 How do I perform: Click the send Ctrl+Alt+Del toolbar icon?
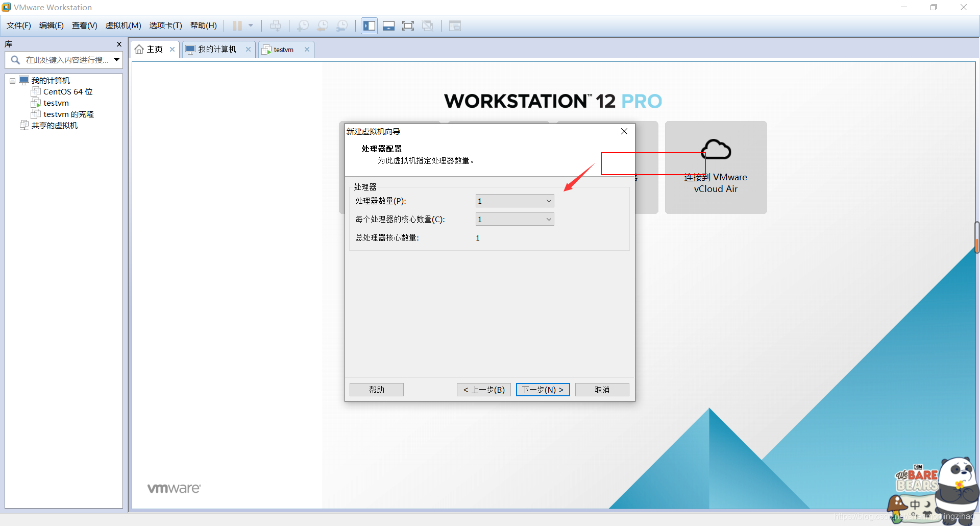coord(276,26)
